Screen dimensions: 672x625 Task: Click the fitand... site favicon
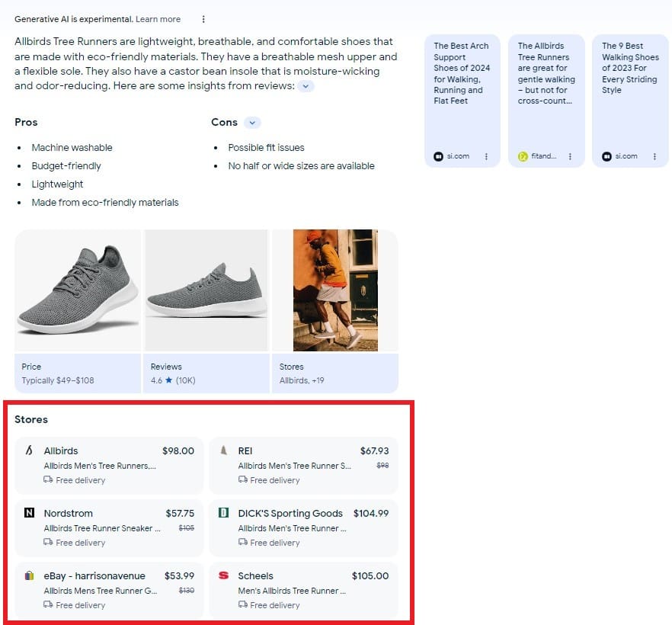523,156
